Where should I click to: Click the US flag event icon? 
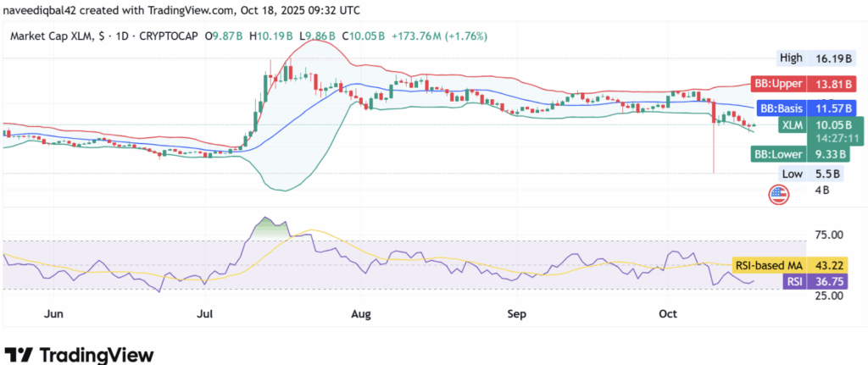778,195
